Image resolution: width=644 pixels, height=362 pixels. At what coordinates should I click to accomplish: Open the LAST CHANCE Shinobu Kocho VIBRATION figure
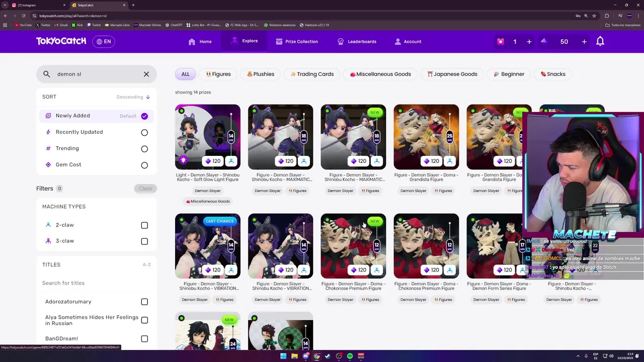[x=208, y=246]
